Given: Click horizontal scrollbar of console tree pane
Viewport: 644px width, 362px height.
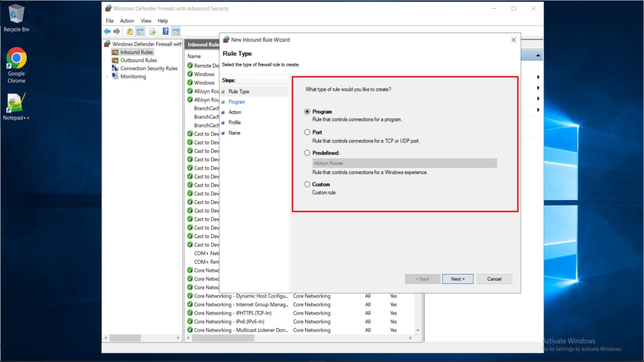Looking at the screenshot, I should tap(125, 338).
